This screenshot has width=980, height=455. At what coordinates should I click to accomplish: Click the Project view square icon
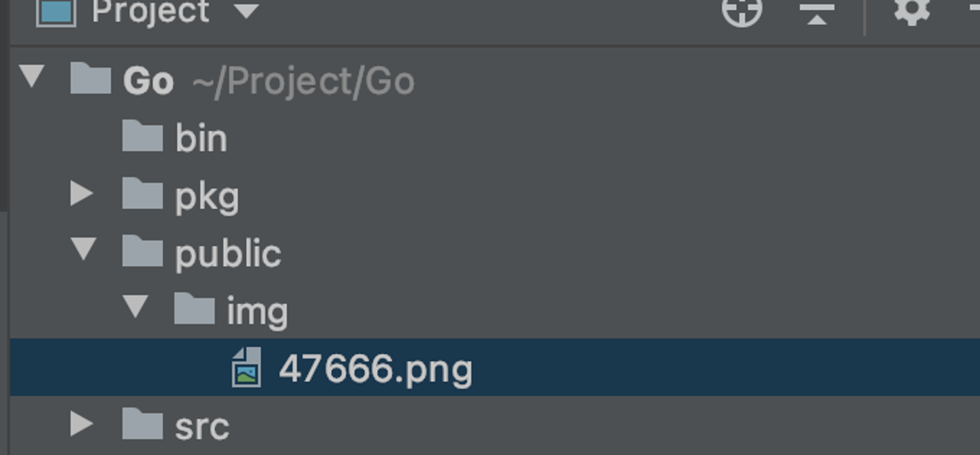(x=56, y=12)
